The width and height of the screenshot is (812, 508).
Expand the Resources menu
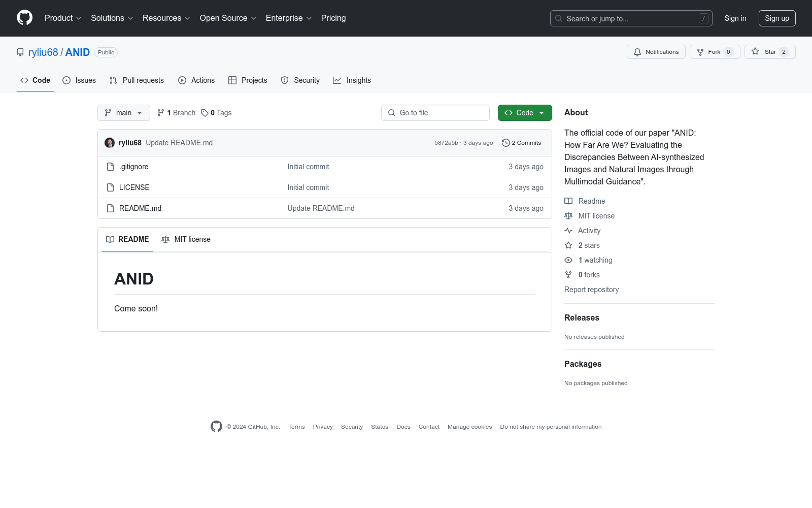point(166,18)
